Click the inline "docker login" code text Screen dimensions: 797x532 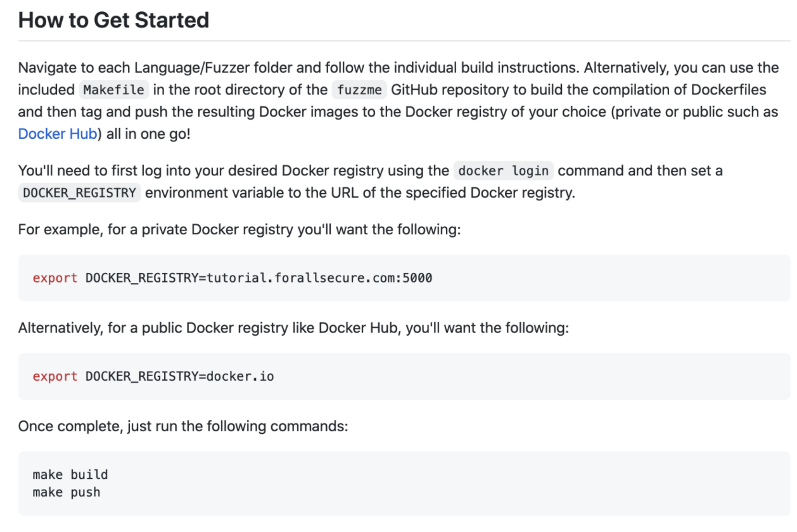click(504, 171)
